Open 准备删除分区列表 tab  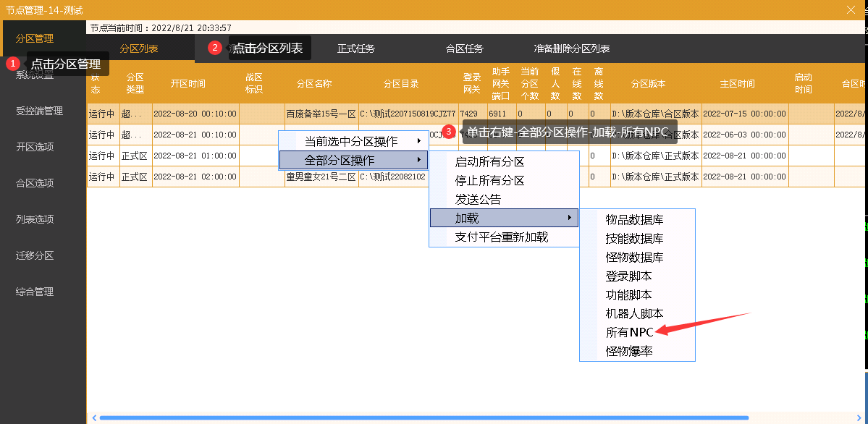click(572, 49)
